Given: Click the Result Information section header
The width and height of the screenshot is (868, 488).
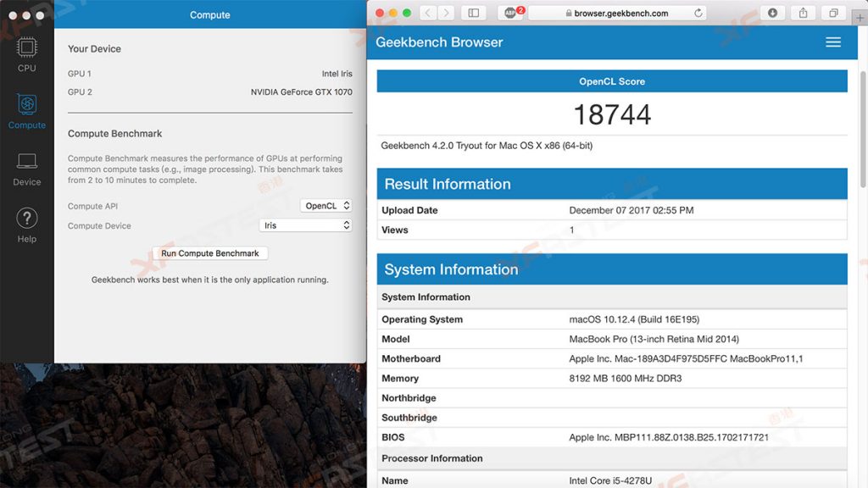Looking at the screenshot, I should pos(612,184).
